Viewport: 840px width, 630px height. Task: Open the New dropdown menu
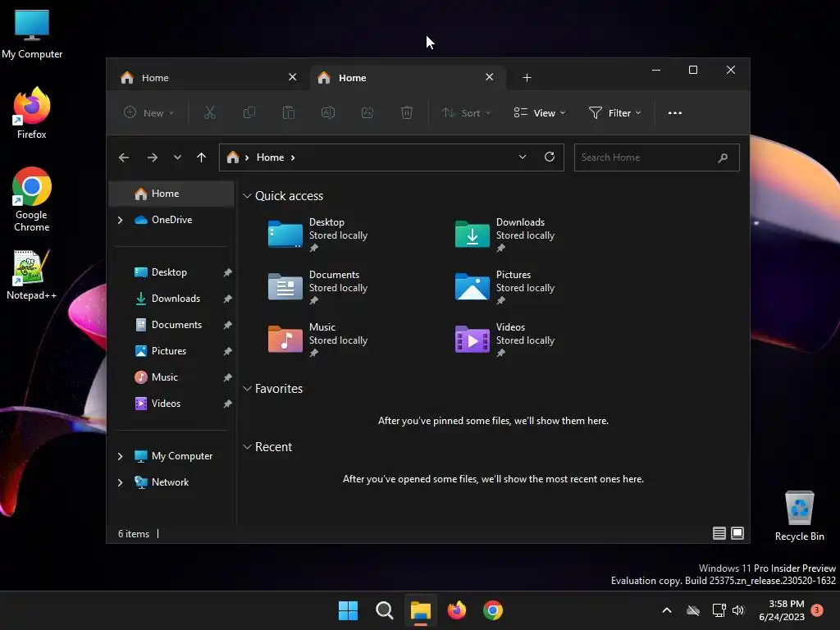coord(149,112)
